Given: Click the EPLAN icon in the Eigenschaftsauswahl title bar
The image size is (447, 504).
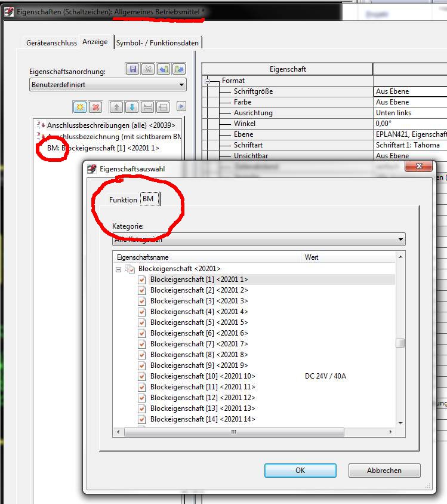Looking at the screenshot, I should tap(92, 169).
